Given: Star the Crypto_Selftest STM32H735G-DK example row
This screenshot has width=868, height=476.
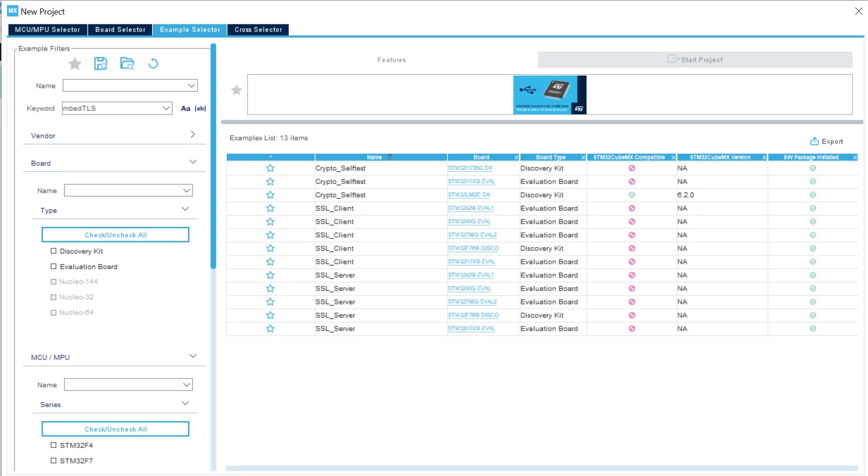Looking at the screenshot, I should click(270, 168).
